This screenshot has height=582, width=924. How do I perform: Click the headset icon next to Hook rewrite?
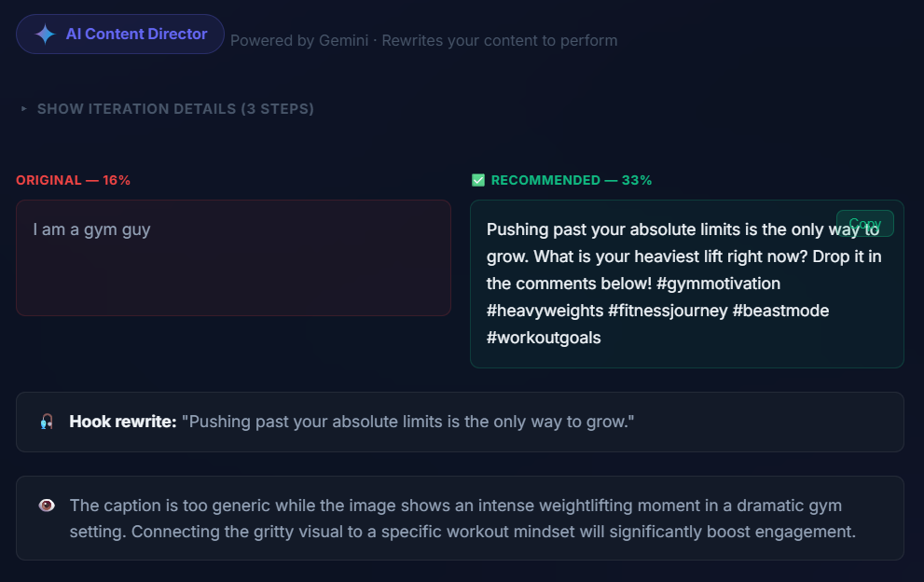tap(47, 422)
